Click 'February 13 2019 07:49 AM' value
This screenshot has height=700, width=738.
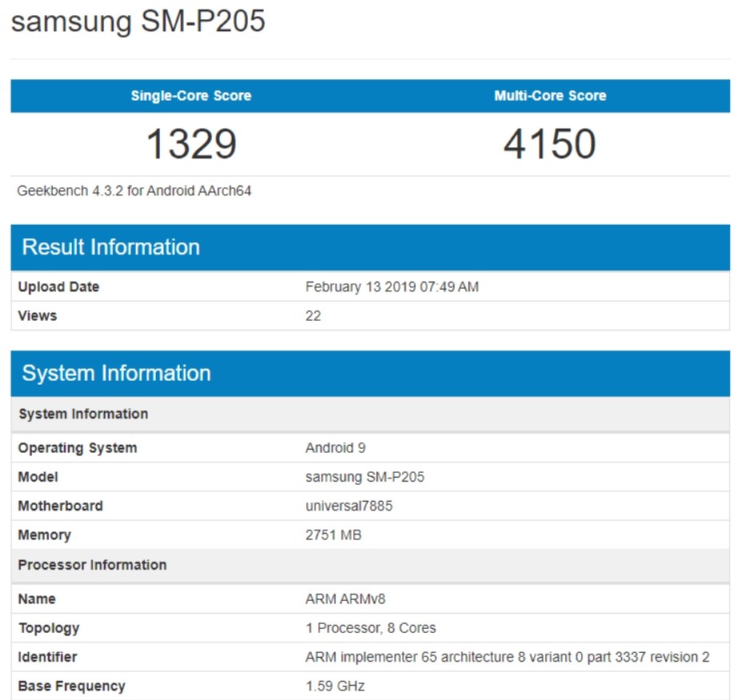tap(392, 287)
